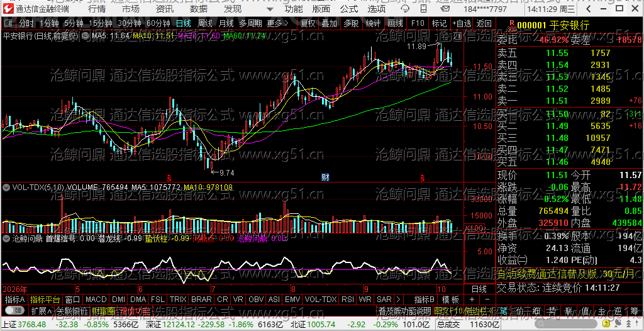Open the 数据 menu

click(x=199, y=9)
